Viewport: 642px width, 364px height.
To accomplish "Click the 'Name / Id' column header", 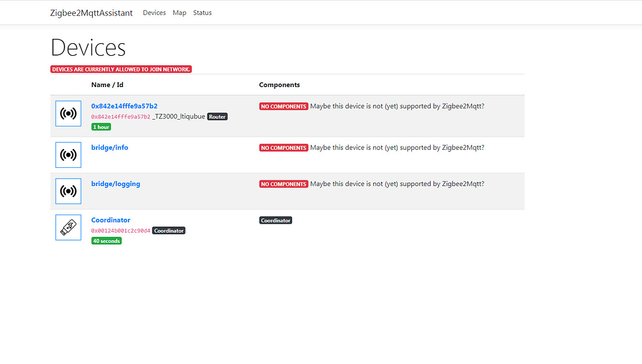I will coord(107,85).
